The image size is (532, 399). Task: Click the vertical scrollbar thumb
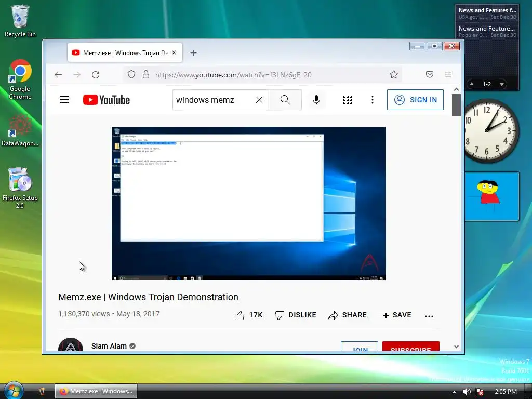point(456,105)
